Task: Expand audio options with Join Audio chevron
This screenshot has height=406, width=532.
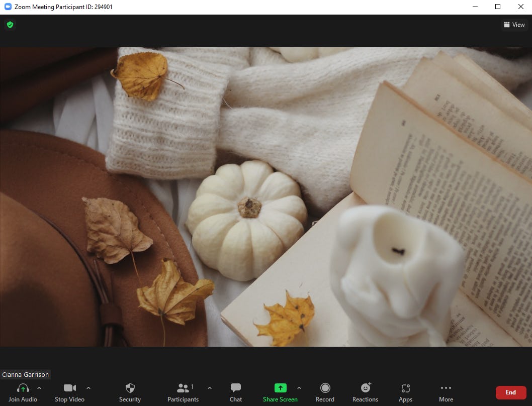Action: (x=39, y=388)
